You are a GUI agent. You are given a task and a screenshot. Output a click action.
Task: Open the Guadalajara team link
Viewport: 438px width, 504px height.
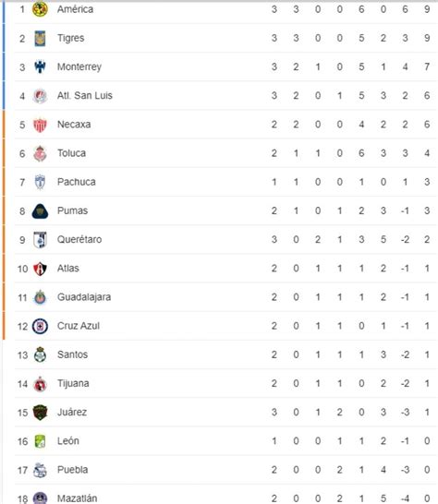(x=84, y=297)
